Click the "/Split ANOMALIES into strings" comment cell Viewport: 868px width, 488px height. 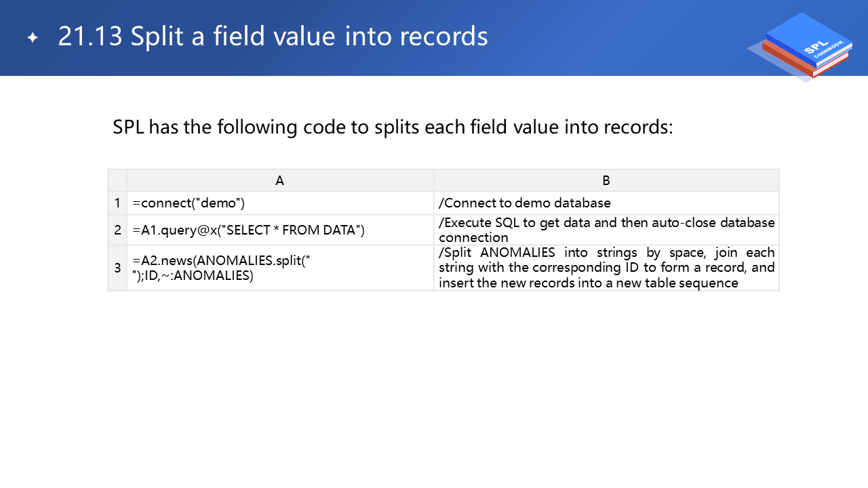[606, 268]
